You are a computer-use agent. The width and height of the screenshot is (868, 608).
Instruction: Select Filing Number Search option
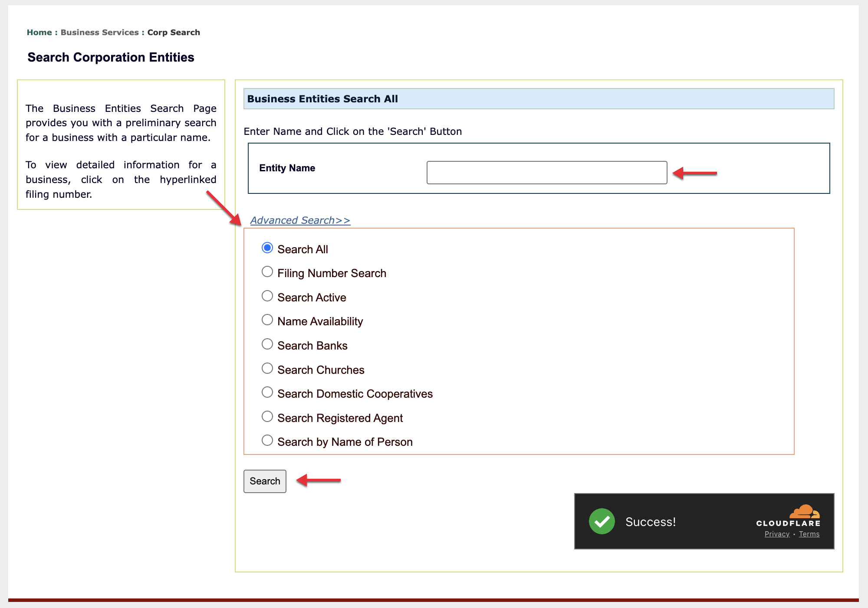(x=267, y=272)
